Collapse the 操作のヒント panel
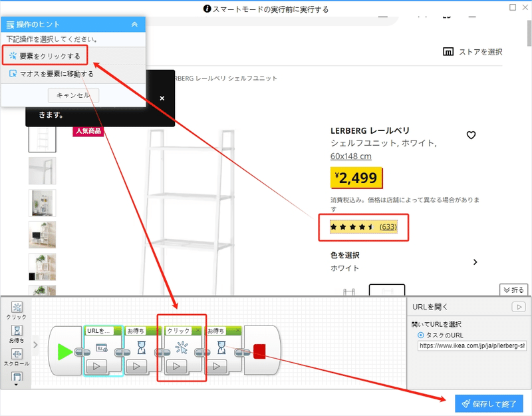This screenshot has height=416, width=532. point(134,25)
